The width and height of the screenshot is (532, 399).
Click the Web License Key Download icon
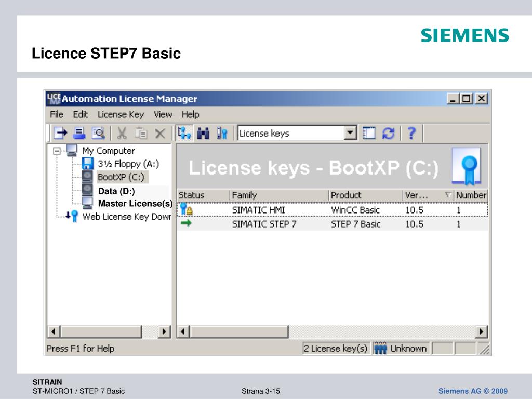coord(72,216)
